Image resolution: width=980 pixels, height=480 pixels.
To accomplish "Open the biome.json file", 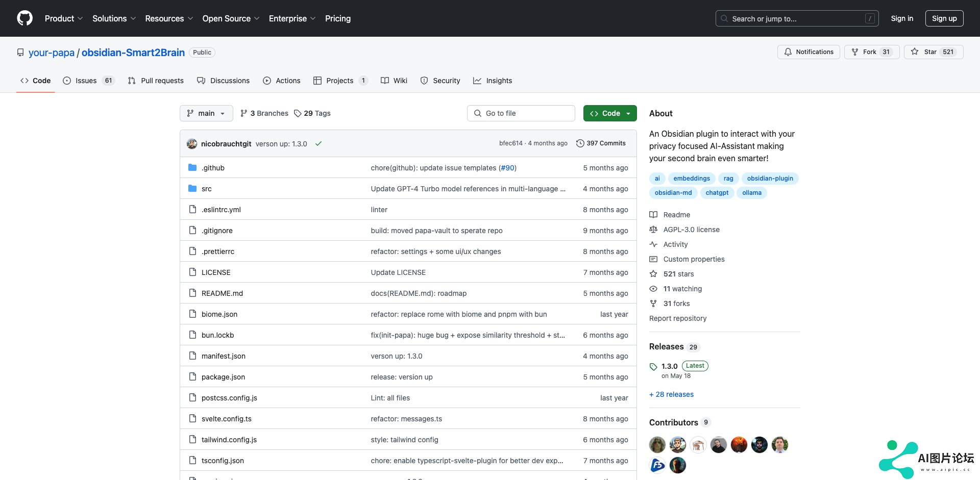I will [x=219, y=314].
